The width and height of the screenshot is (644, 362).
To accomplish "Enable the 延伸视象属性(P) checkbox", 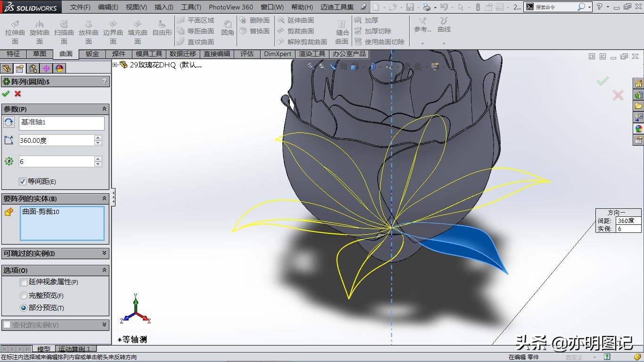I will 24,282.
